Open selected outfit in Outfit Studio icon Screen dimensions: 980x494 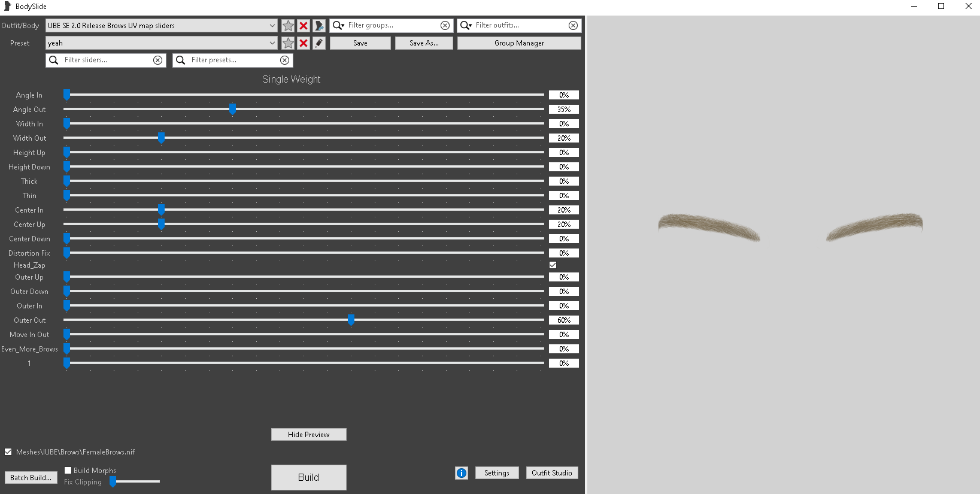pyautogui.click(x=319, y=26)
